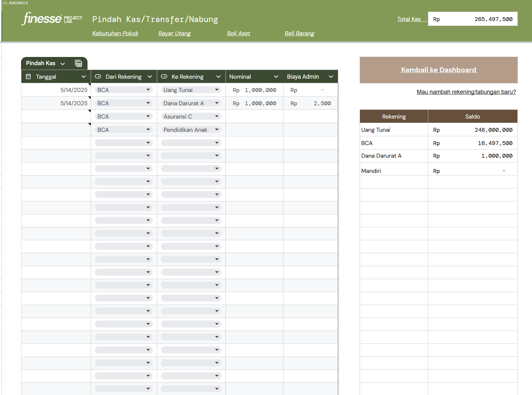Click the dropdown chip icon in Dari Rekening header
The image size is (532, 395).
tap(98, 77)
